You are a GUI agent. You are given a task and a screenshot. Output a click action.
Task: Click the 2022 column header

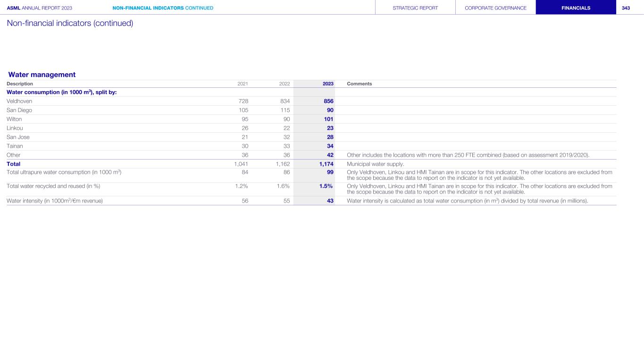(284, 84)
